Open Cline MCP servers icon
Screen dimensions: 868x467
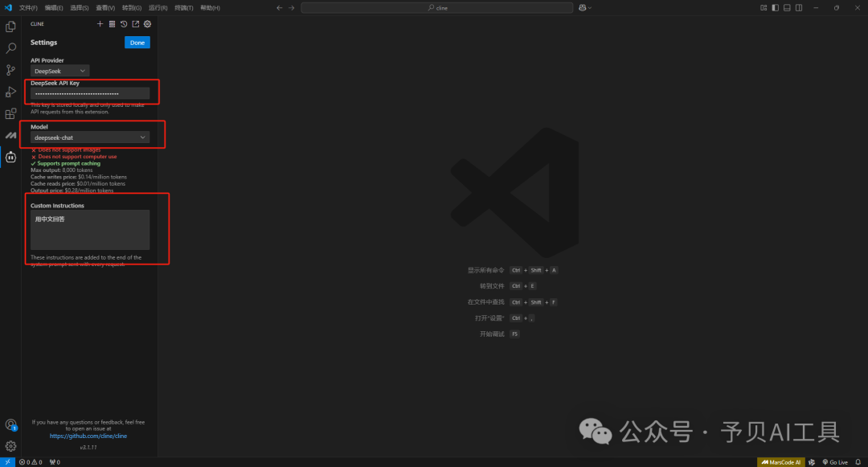tap(112, 24)
